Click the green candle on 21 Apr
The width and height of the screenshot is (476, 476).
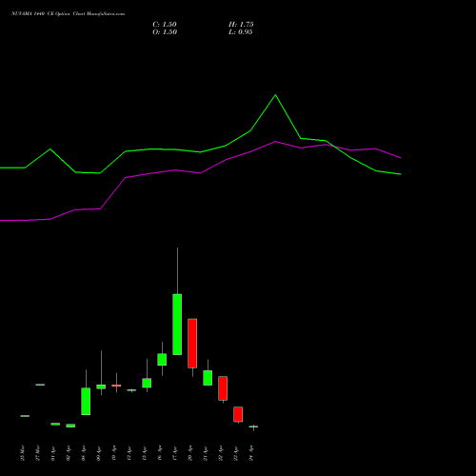pos(208,378)
